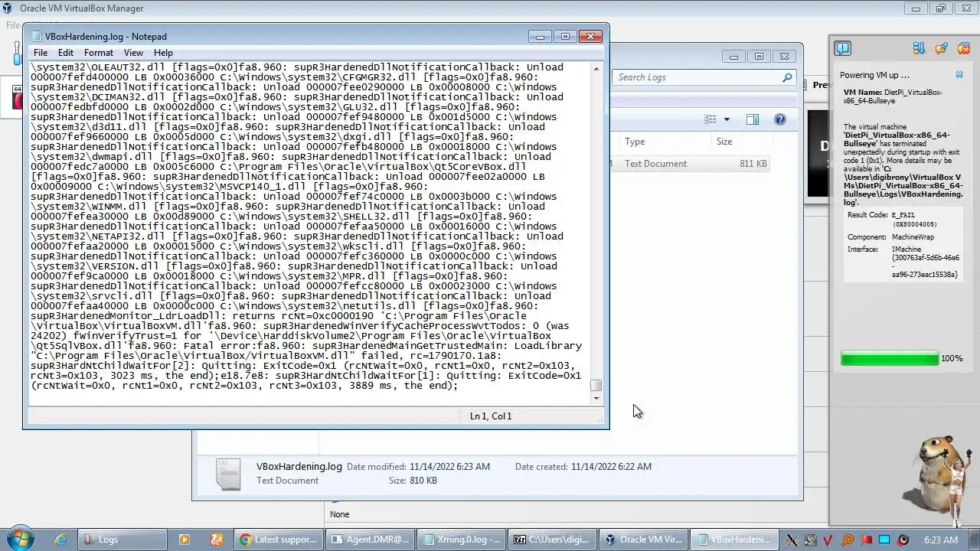Switch to Oracle VM VirtualBox taskbar button
Screen dimensions: 980x551
click(644, 540)
